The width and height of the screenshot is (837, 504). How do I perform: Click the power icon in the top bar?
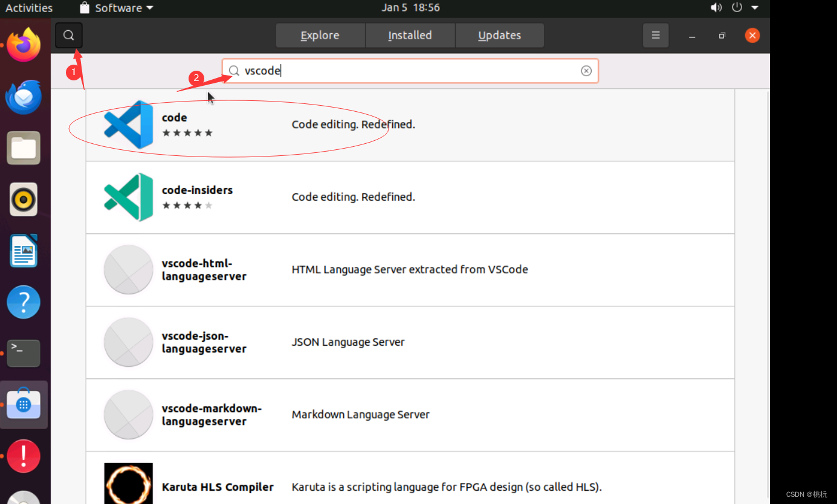tap(736, 7)
